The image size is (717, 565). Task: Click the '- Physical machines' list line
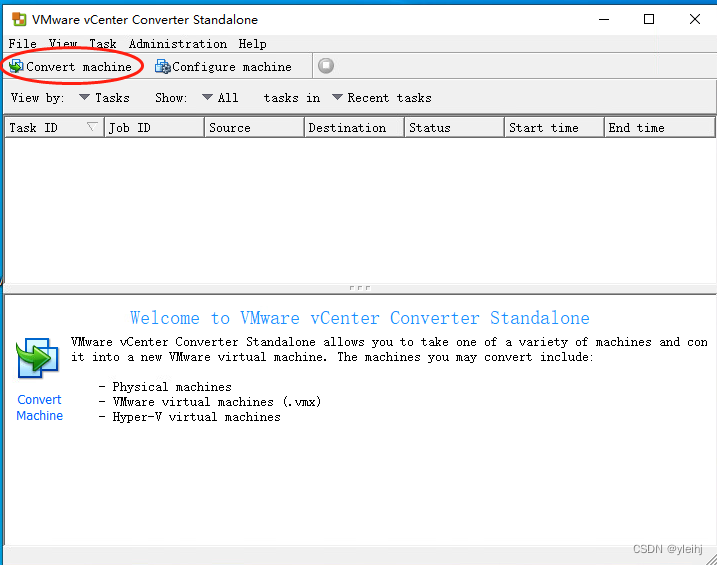click(x=165, y=387)
